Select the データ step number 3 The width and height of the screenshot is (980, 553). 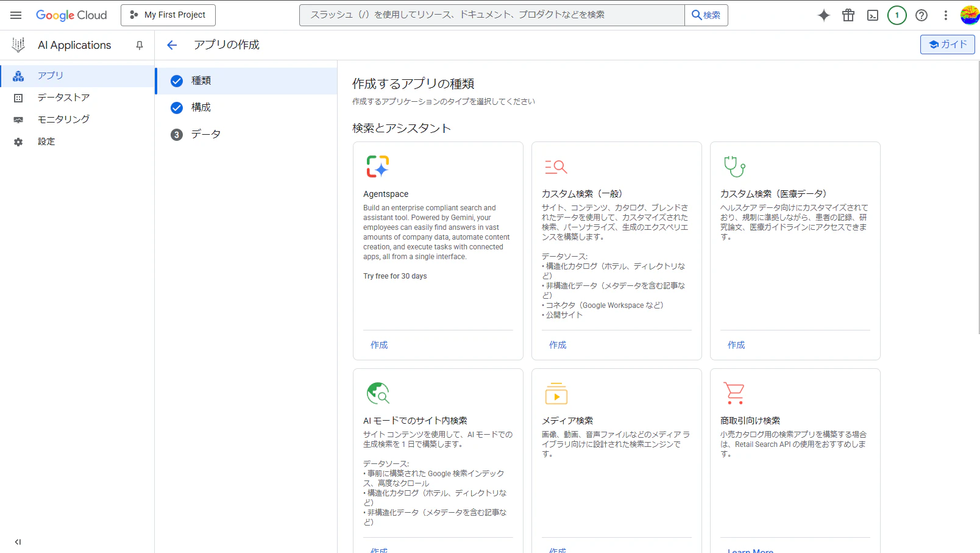tap(246, 135)
